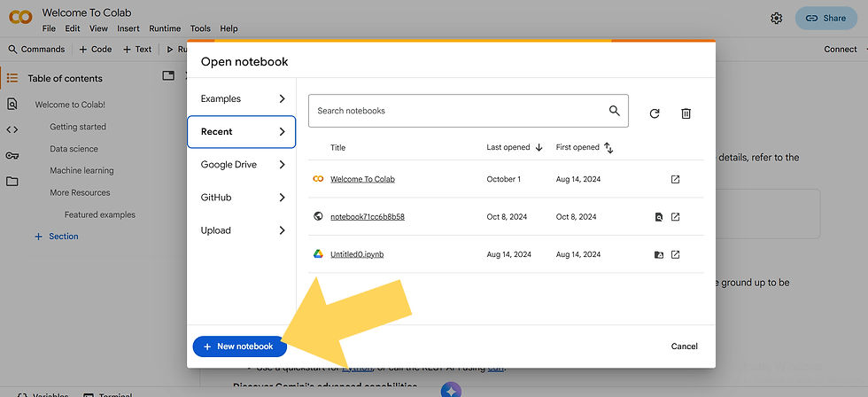The height and width of the screenshot is (397, 868).
Task: Select Getting started in contents
Action: click(x=78, y=127)
